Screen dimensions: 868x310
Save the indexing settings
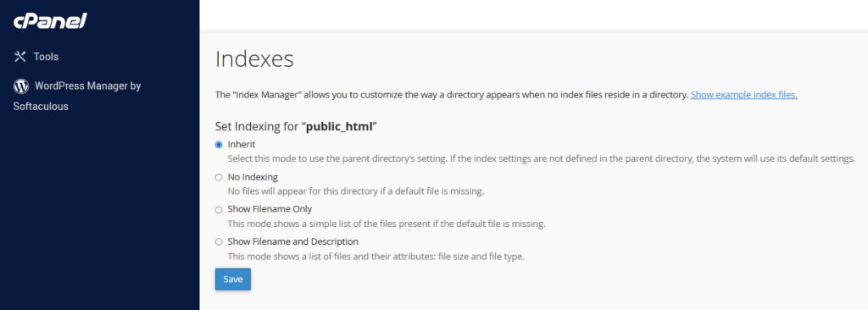pos(233,279)
